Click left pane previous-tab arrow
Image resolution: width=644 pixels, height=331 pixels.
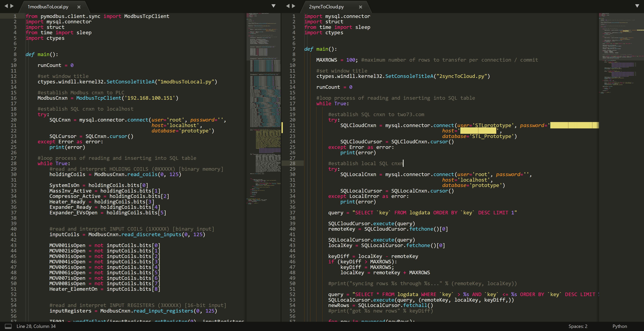[6, 6]
